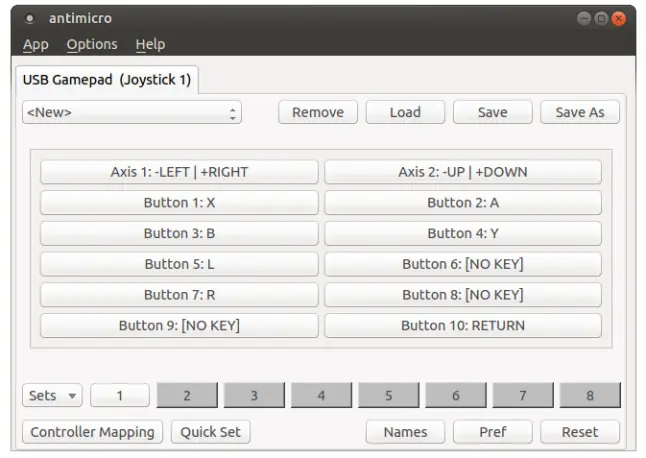Click the Save button
The width and height of the screenshot is (646, 458).
(x=492, y=112)
